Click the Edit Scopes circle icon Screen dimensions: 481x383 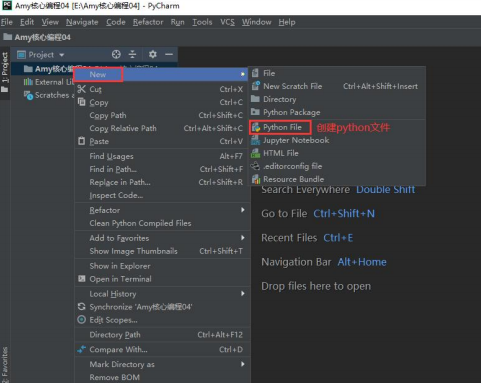coord(81,320)
